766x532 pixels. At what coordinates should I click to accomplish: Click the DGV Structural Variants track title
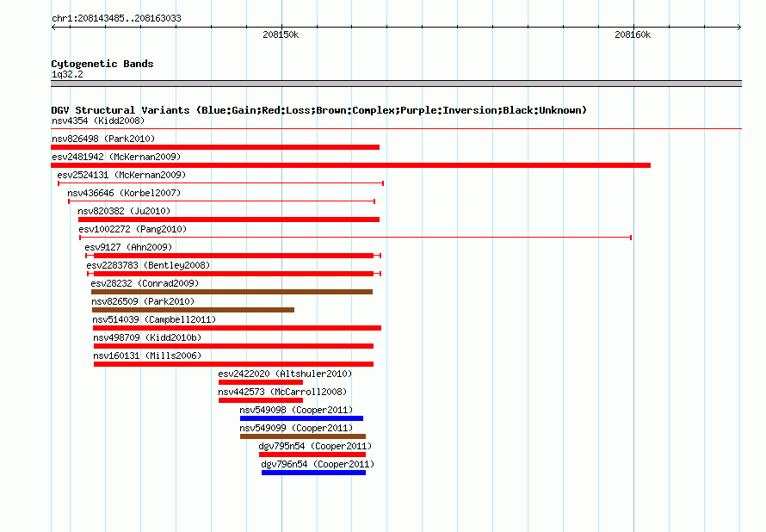319,110
